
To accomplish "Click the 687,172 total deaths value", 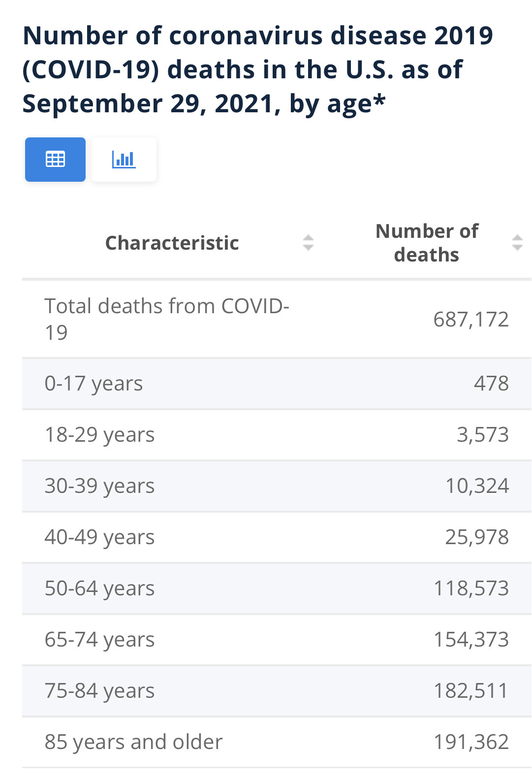I will coord(471,320).
